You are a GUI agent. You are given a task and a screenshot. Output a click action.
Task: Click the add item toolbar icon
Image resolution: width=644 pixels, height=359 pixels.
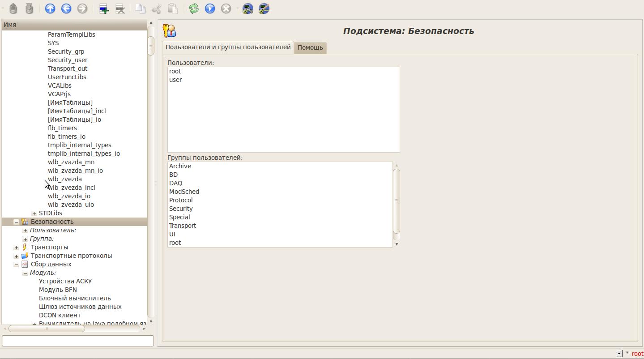click(104, 9)
